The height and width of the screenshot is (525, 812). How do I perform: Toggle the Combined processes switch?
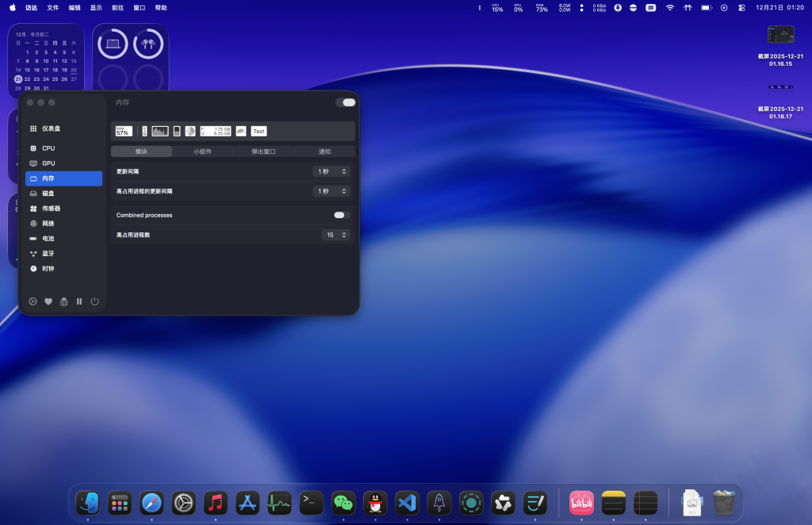341,215
